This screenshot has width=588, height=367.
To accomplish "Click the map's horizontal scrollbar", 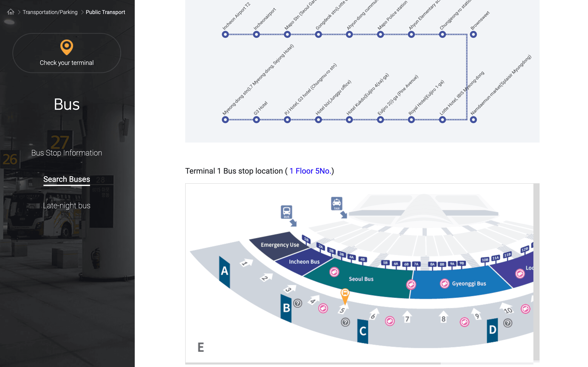I will pyautogui.click(x=313, y=363).
